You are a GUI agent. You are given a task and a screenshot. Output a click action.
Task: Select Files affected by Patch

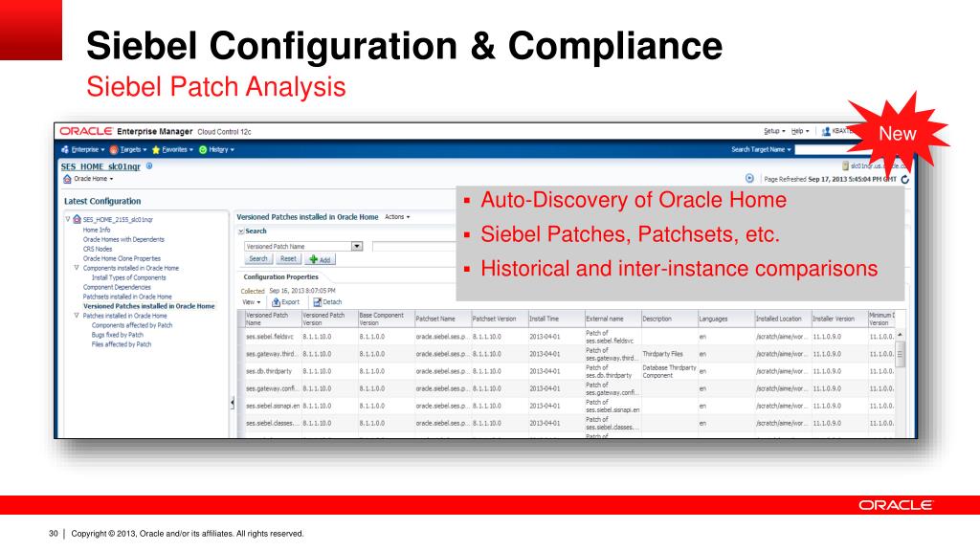(122, 344)
